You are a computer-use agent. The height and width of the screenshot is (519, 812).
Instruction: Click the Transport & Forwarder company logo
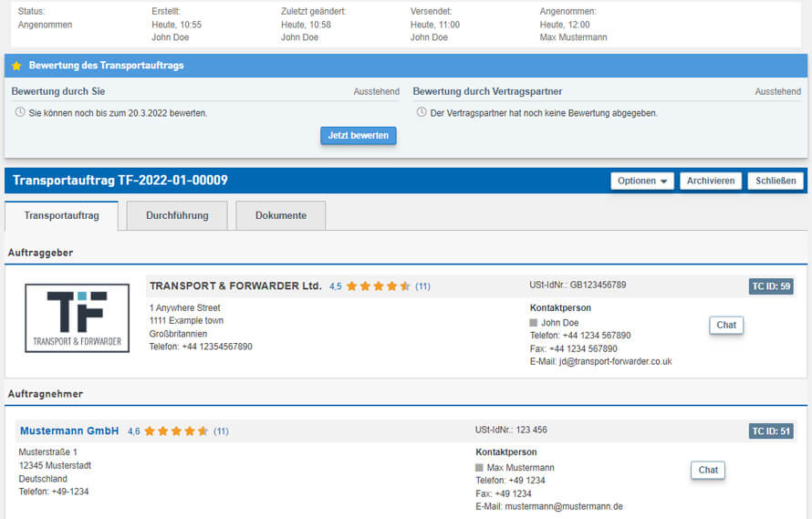pyautogui.click(x=77, y=317)
